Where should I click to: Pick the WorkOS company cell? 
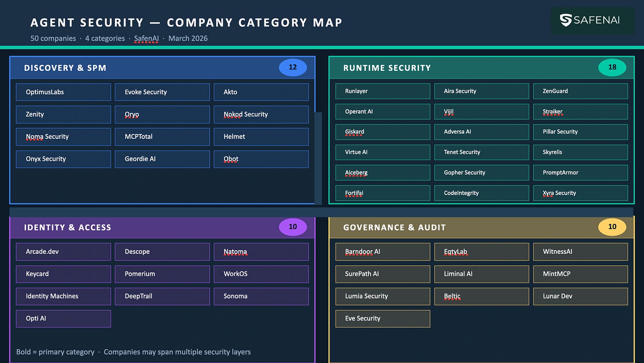coord(261,274)
